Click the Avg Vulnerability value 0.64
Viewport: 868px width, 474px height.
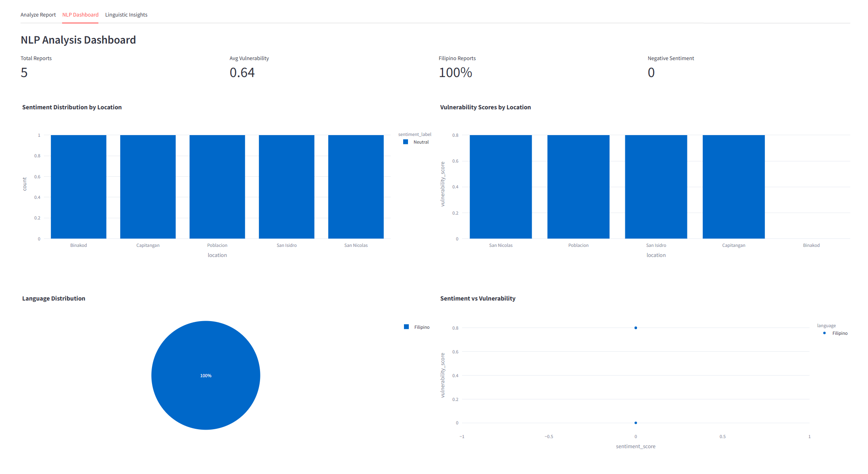242,73
